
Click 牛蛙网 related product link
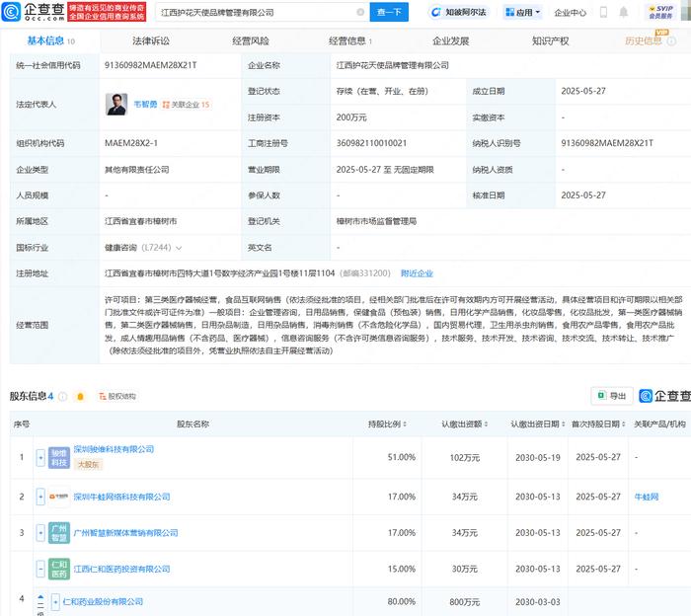[x=646, y=497]
